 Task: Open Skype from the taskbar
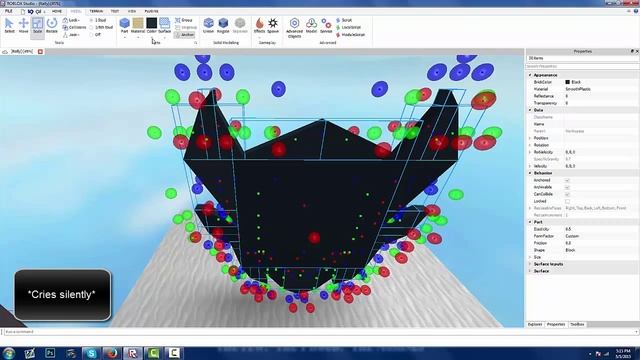point(91,353)
